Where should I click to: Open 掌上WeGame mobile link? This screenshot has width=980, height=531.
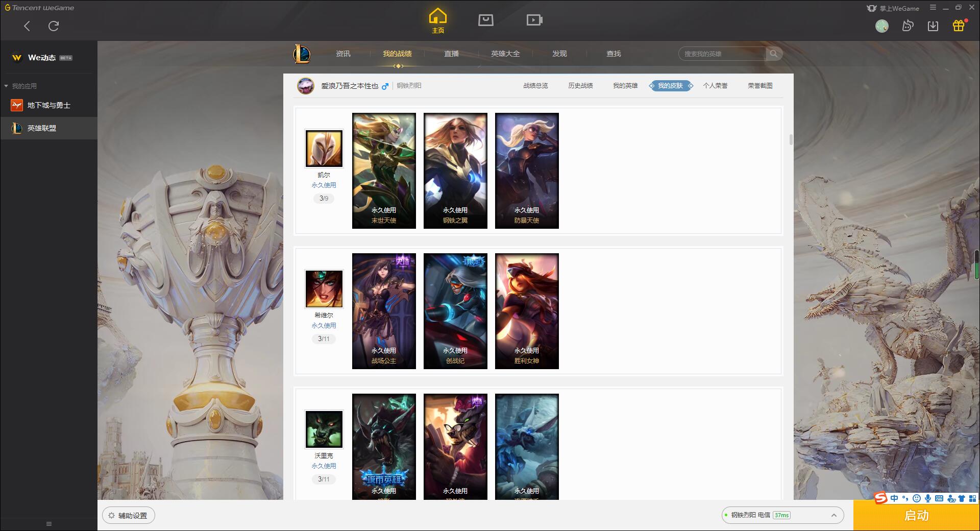coord(893,8)
